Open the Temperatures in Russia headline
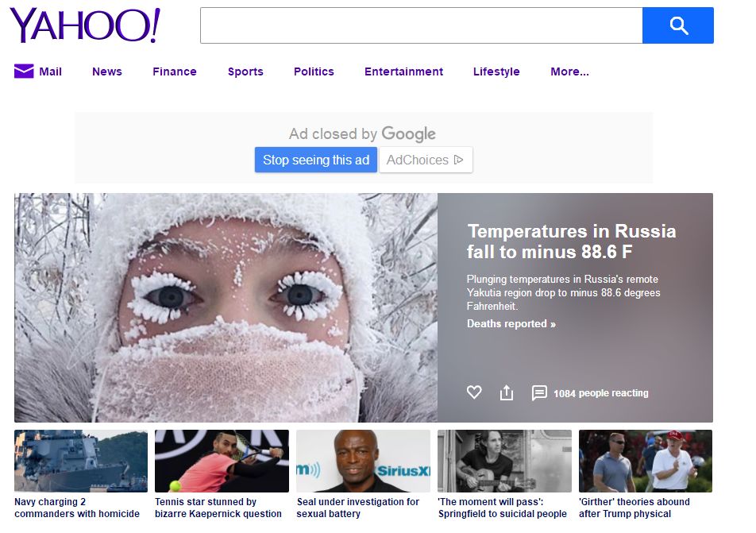The width and height of the screenshot is (756, 533). click(571, 241)
